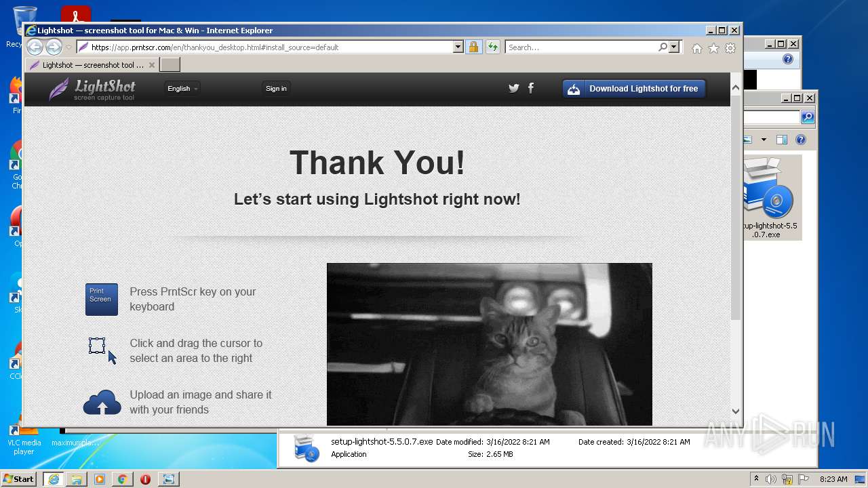Open Lightshot's Facebook page icon
The image size is (868, 488).
coord(531,88)
